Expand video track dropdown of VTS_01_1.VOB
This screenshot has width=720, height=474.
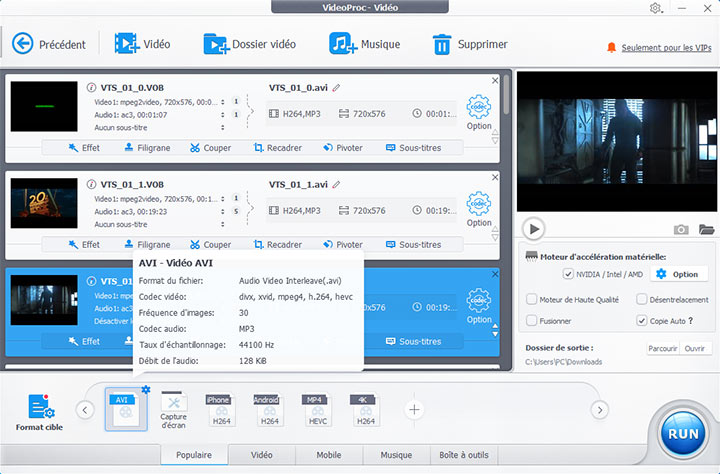click(223, 199)
